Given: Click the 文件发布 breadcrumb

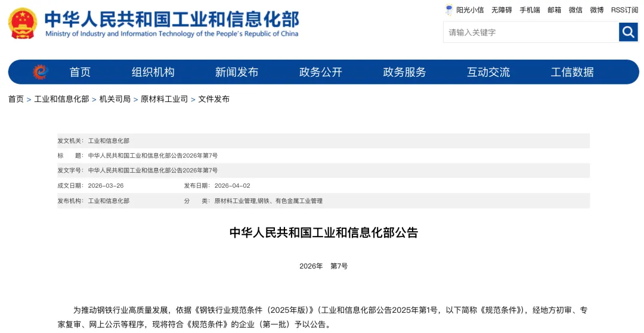Looking at the screenshot, I should (213, 99).
